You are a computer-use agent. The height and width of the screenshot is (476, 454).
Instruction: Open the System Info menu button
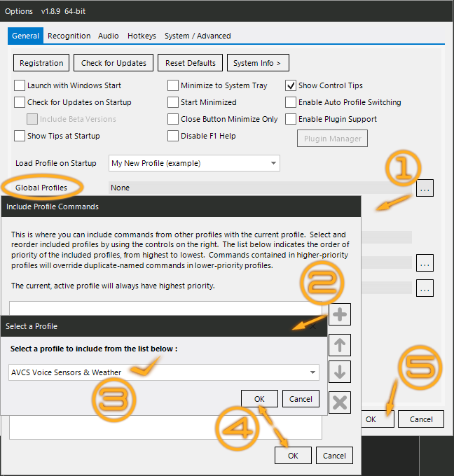tap(257, 63)
